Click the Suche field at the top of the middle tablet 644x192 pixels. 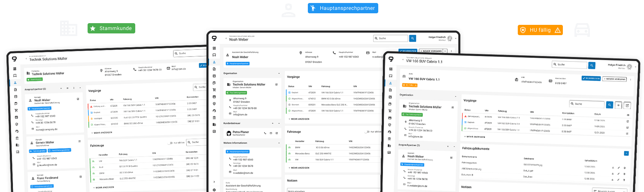390,38
